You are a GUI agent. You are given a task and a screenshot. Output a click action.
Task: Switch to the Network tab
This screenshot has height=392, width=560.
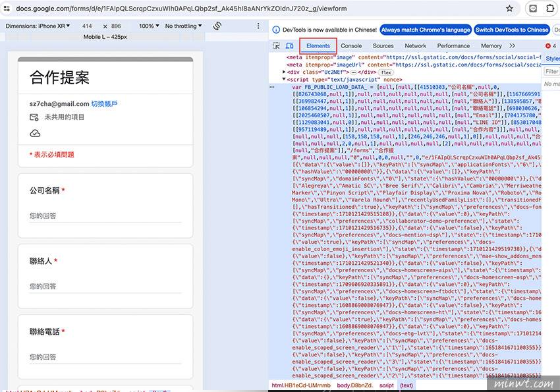click(415, 45)
